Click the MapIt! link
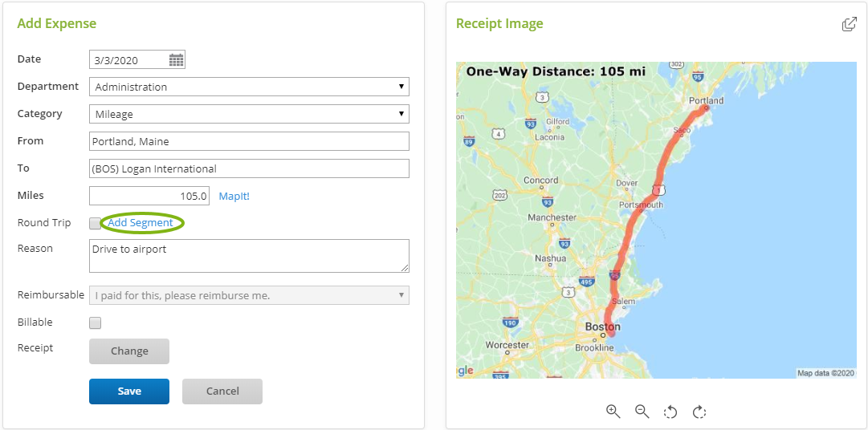 click(x=234, y=196)
